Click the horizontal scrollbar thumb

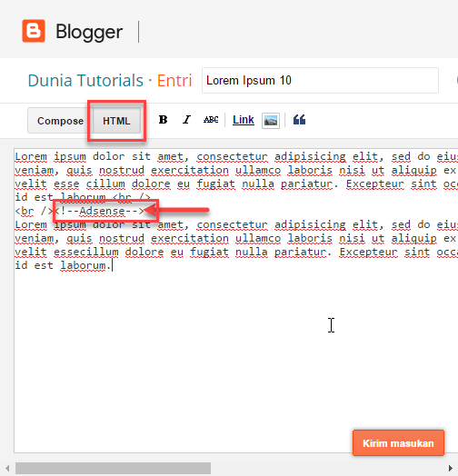[113, 468]
